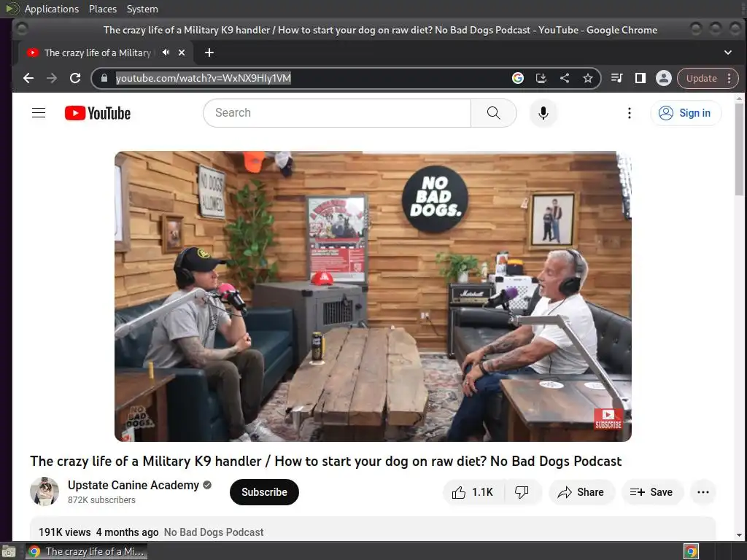Select Chrome window in bottom taskbar

point(86,551)
